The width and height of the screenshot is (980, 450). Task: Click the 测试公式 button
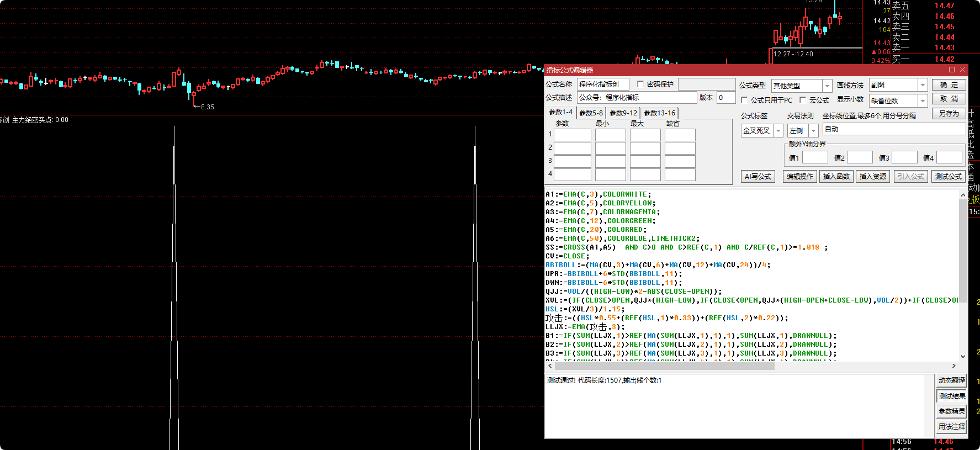click(948, 177)
